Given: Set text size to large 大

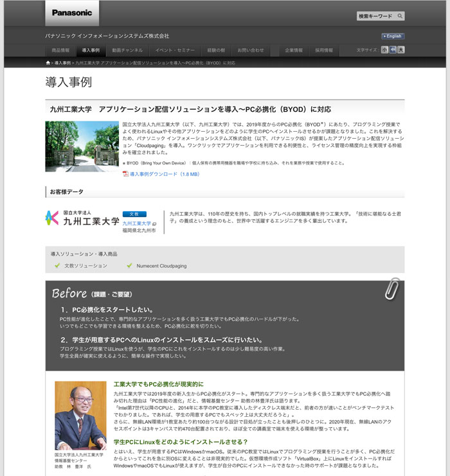Looking at the screenshot, I should [x=401, y=50].
